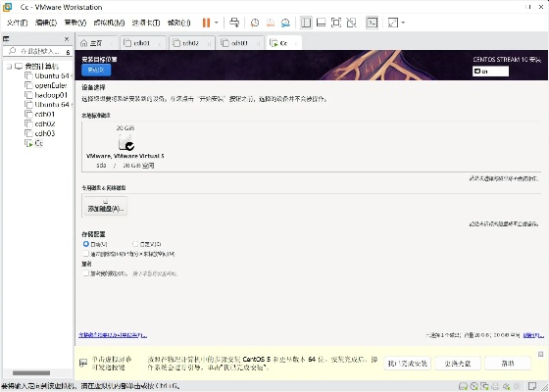Open the stretch display dropdown arrow
The width and height of the screenshot is (549, 392).
tap(403, 23)
